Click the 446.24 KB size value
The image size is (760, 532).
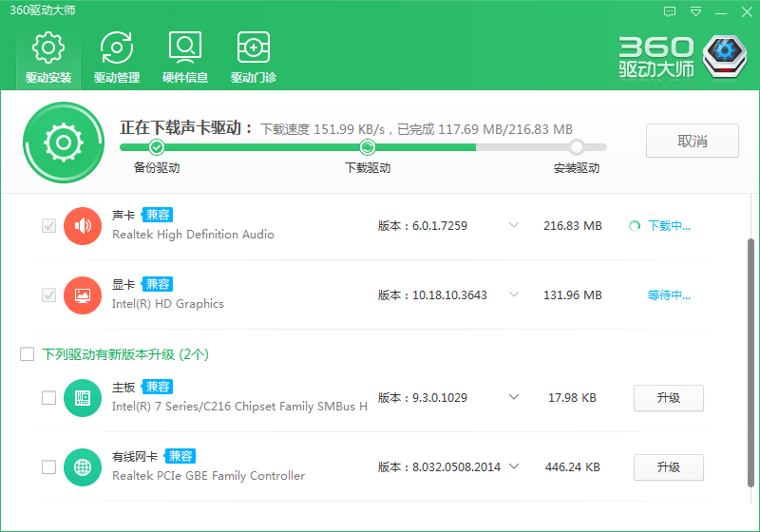coord(573,467)
